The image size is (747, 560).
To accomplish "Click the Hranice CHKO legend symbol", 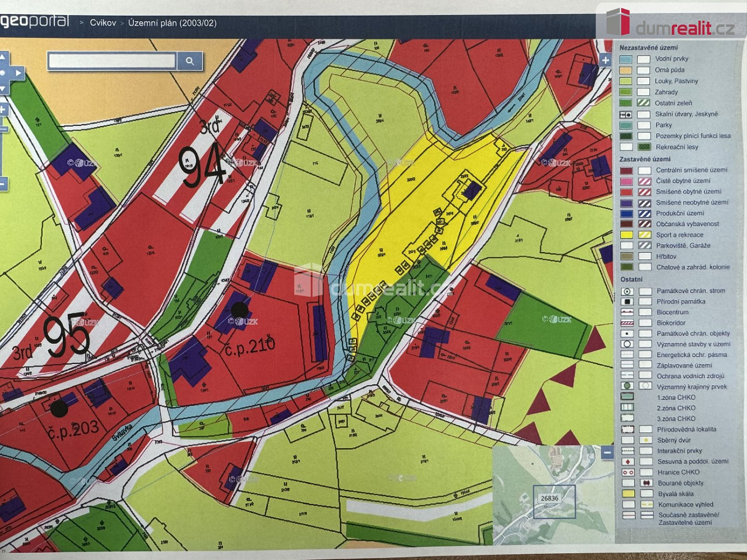I will pos(628,473).
